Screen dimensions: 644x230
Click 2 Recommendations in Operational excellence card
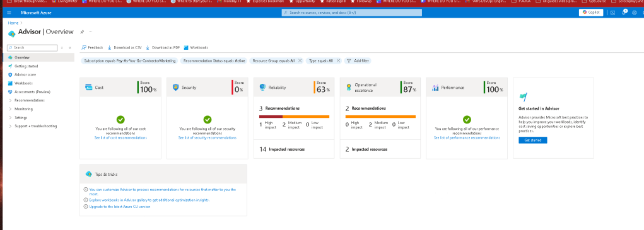[x=366, y=108]
